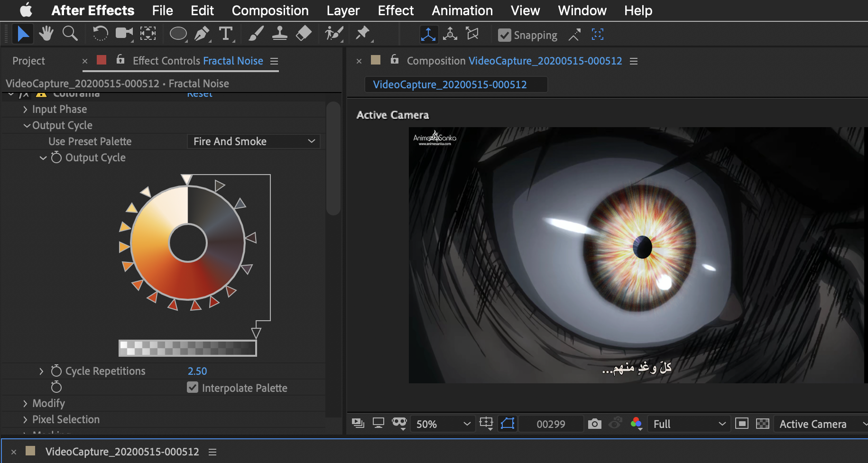Toggle the Region of Interest tool
This screenshot has height=463, width=868.
[x=507, y=424]
